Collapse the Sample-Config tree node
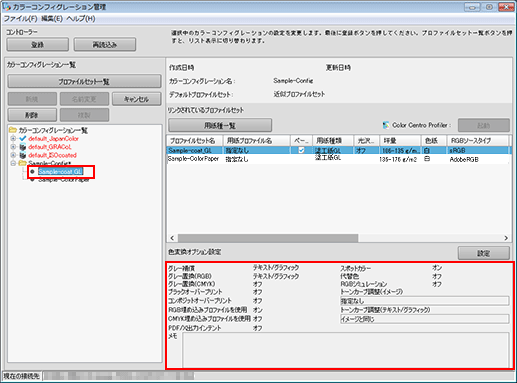Image resolution: width=517 pixels, height=383 pixels. coord(13,163)
